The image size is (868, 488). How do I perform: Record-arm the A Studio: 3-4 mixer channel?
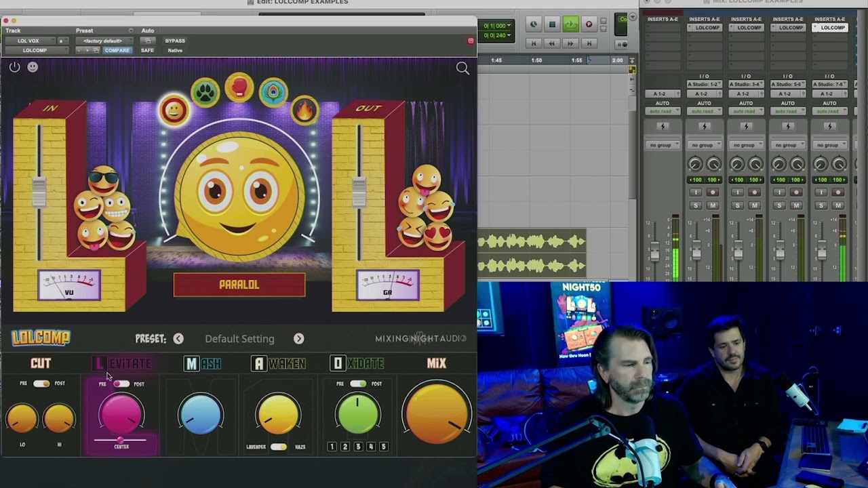pyautogui.click(x=755, y=192)
